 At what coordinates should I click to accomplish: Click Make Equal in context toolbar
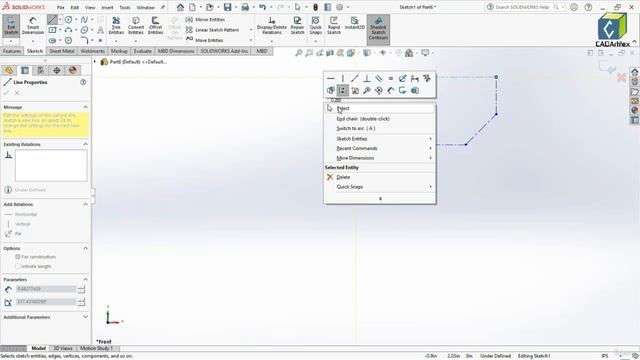coord(391,78)
